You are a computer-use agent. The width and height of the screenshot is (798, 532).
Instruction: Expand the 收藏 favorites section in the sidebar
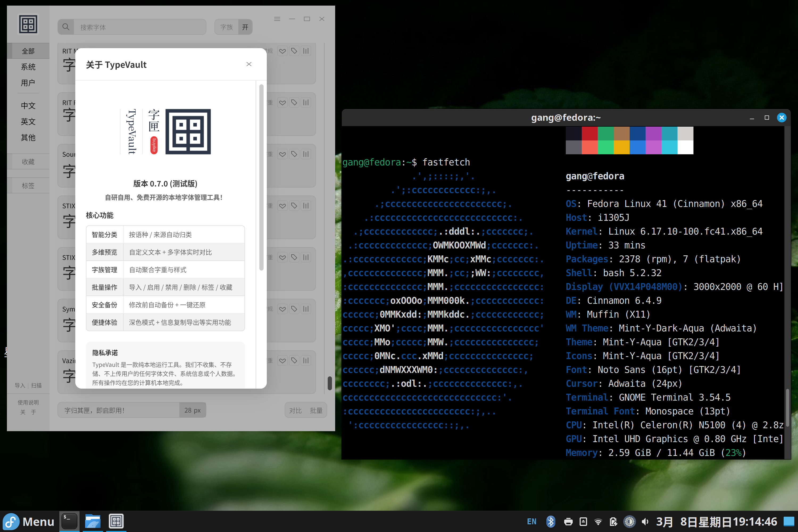tap(28, 161)
